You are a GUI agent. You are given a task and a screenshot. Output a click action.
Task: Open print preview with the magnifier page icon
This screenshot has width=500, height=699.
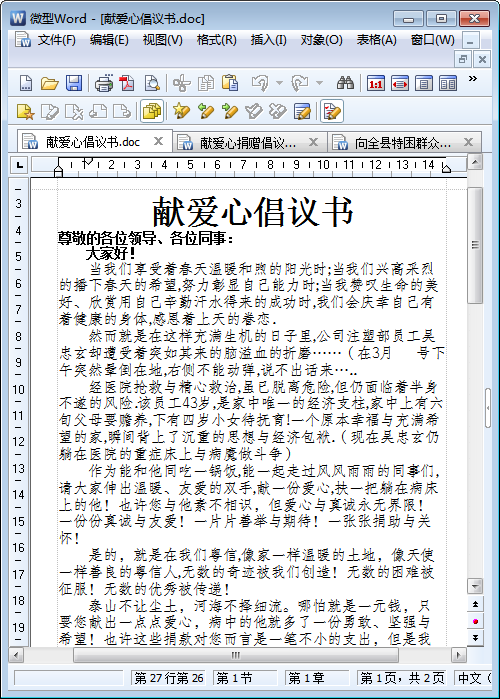[x=152, y=83]
